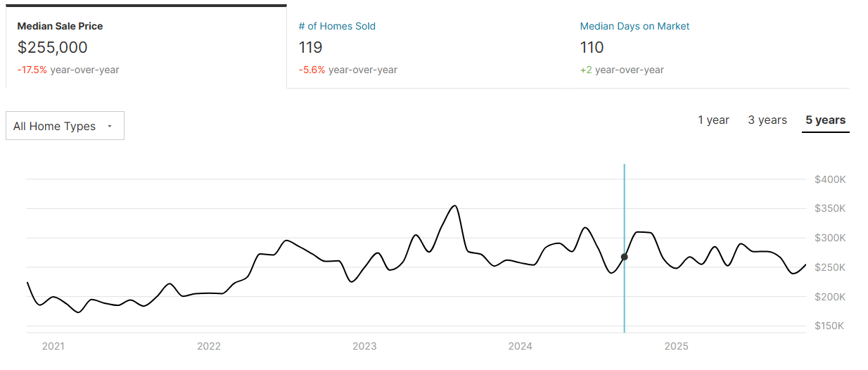Screen dimensions: 868x370
Task: Click the 2023 x-axis label
Action: 364,346
